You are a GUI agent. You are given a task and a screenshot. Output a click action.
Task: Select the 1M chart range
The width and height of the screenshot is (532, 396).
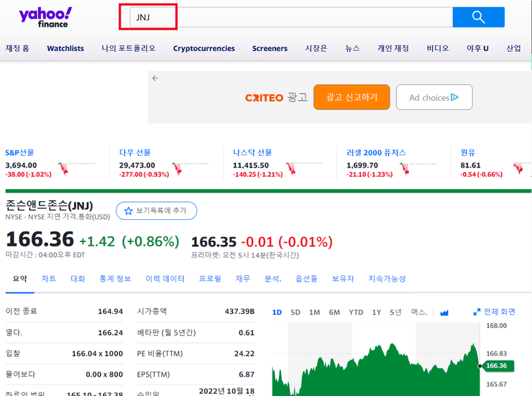[314, 312]
